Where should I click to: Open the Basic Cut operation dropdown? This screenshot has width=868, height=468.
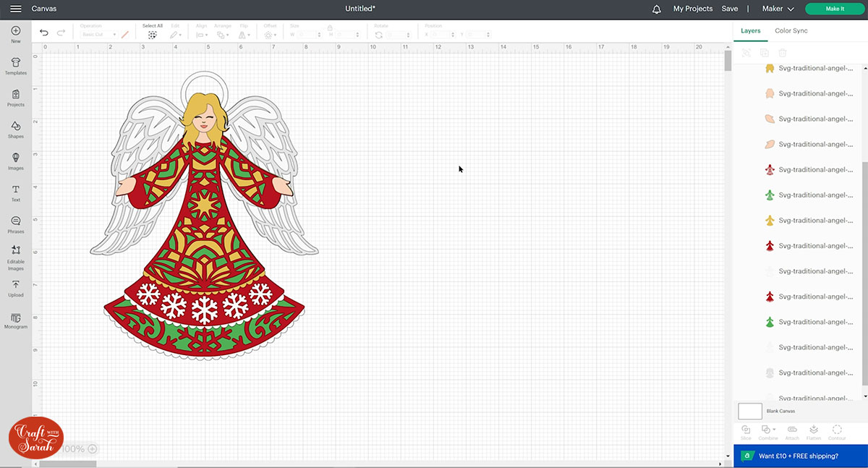(x=98, y=35)
